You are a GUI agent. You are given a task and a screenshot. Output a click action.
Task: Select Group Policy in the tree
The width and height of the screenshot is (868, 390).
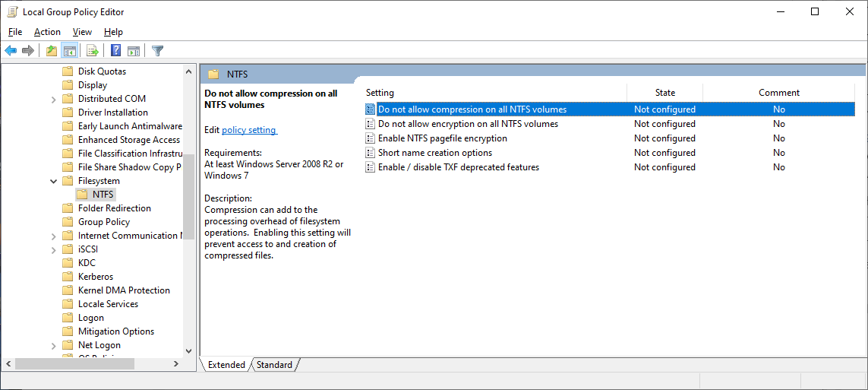[x=104, y=222]
